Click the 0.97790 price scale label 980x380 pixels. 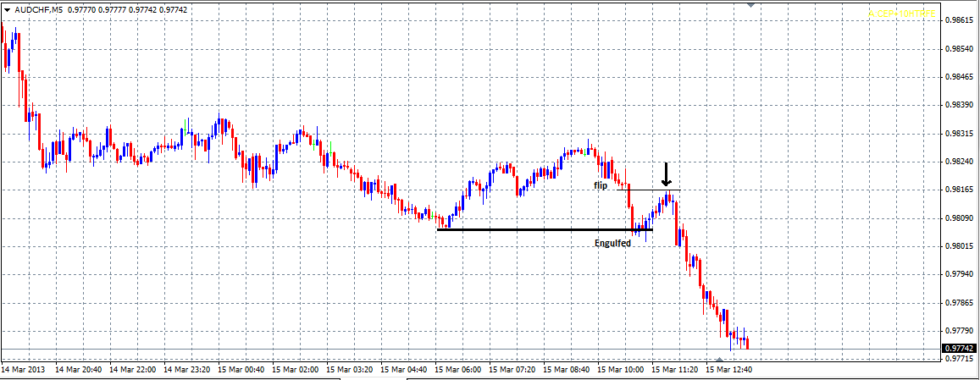957,331
